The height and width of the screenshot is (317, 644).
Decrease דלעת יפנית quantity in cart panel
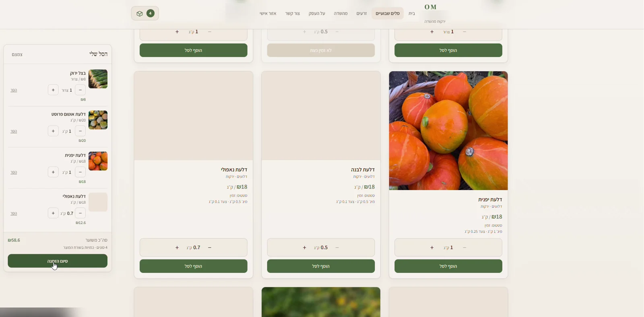80,172
